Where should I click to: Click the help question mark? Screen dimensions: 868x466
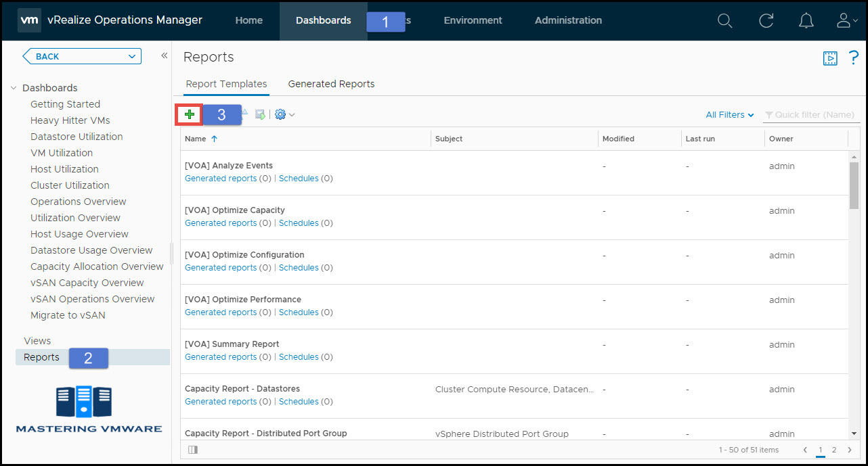coord(853,58)
